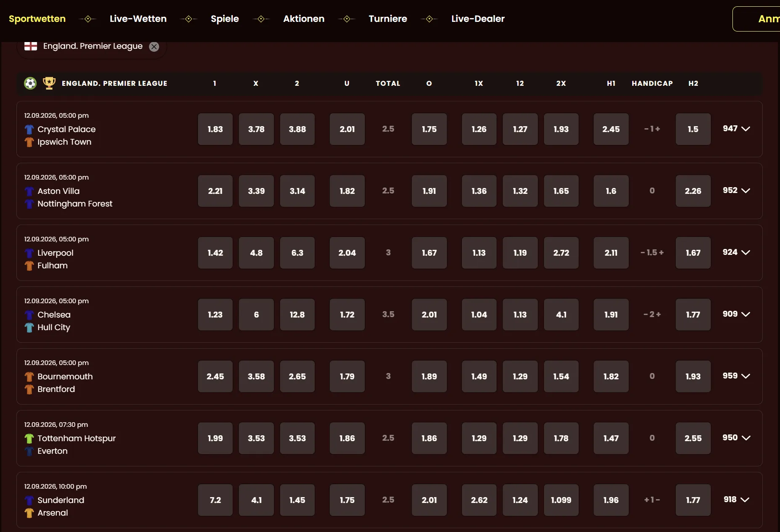This screenshot has height=532, width=780.
Task: Click Crystal Palace blue jersey icon
Action: [x=29, y=129]
